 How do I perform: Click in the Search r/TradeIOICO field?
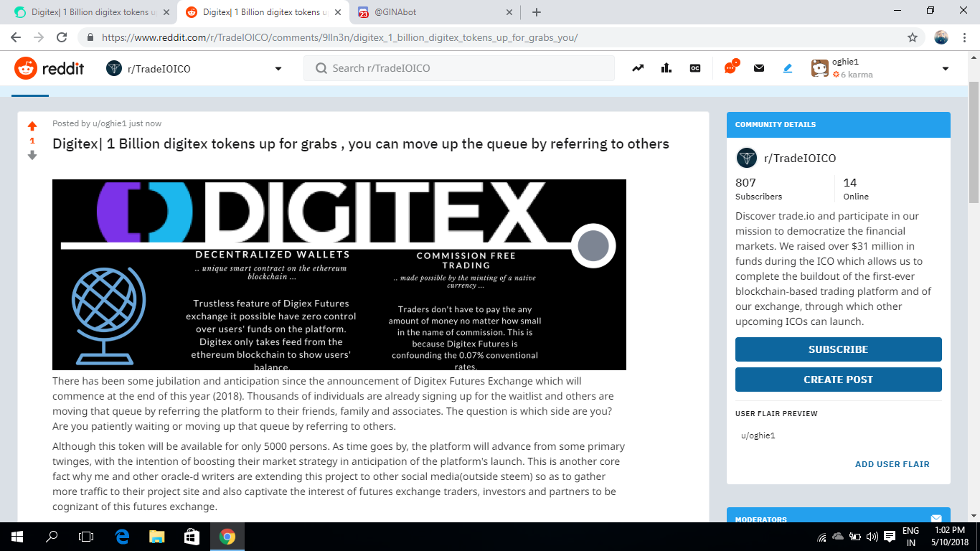(x=459, y=68)
